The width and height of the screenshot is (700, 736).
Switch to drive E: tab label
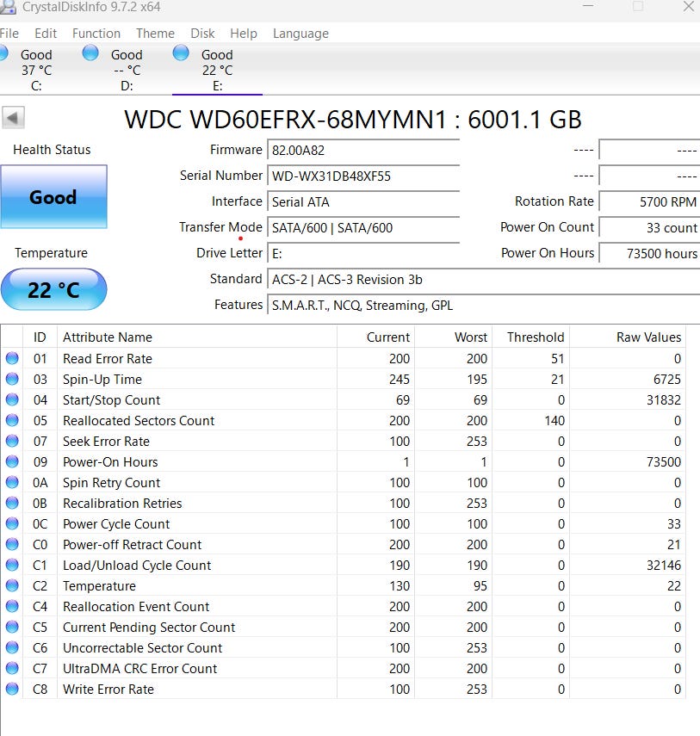click(217, 86)
